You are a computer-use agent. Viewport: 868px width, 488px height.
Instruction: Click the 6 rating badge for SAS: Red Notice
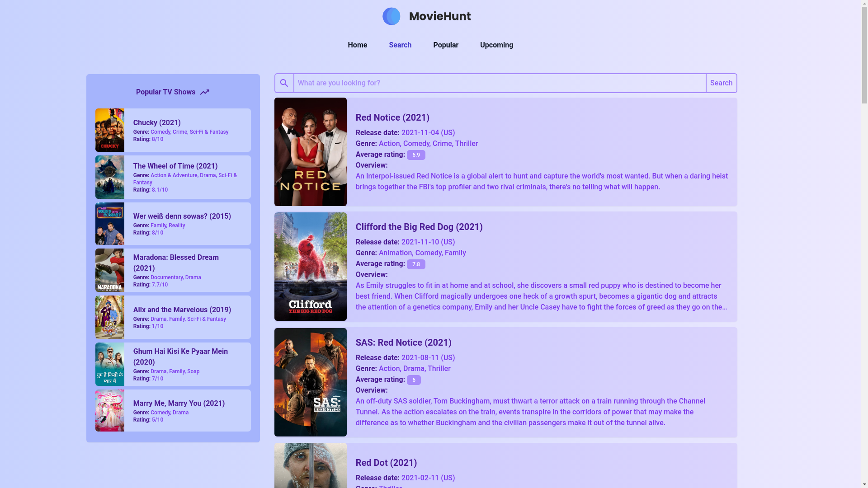(x=414, y=380)
